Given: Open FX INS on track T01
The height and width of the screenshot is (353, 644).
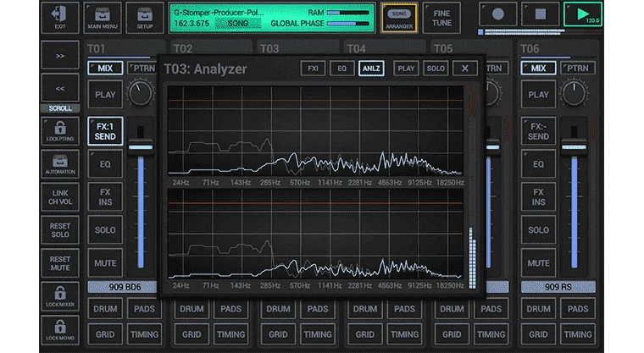Looking at the screenshot, I should [105, 197].
